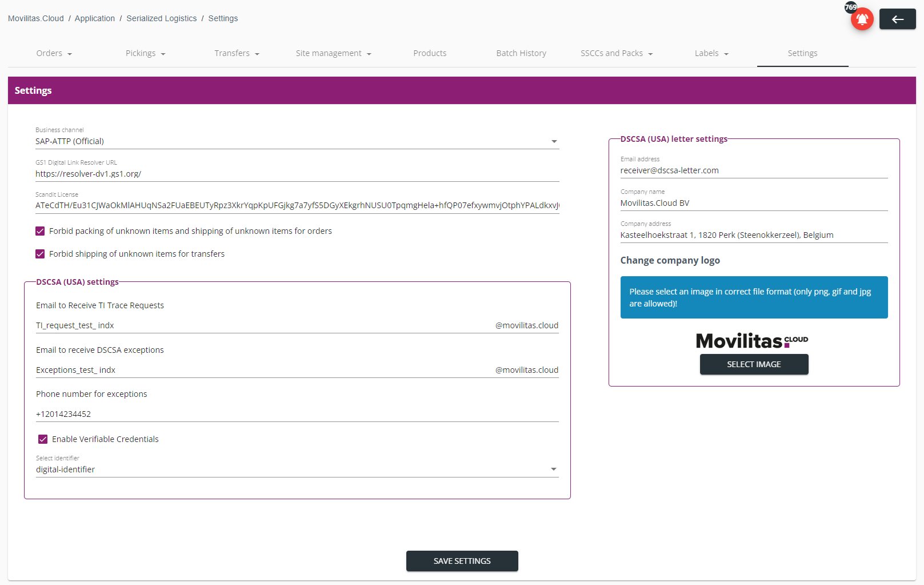Click the 'DSCSA (USA) letter settings' legend
Viewport: 924px width, 585px height.
click(674, 139)
